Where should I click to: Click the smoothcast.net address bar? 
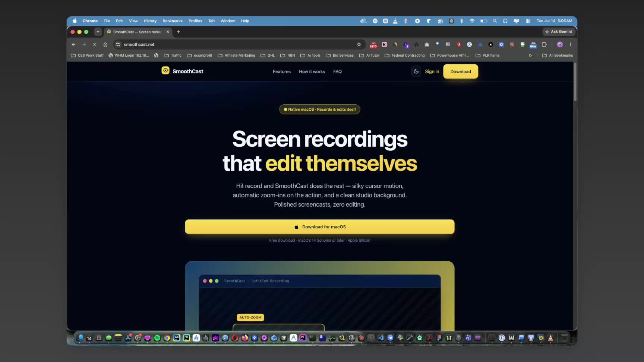click(x=239, y=44)
